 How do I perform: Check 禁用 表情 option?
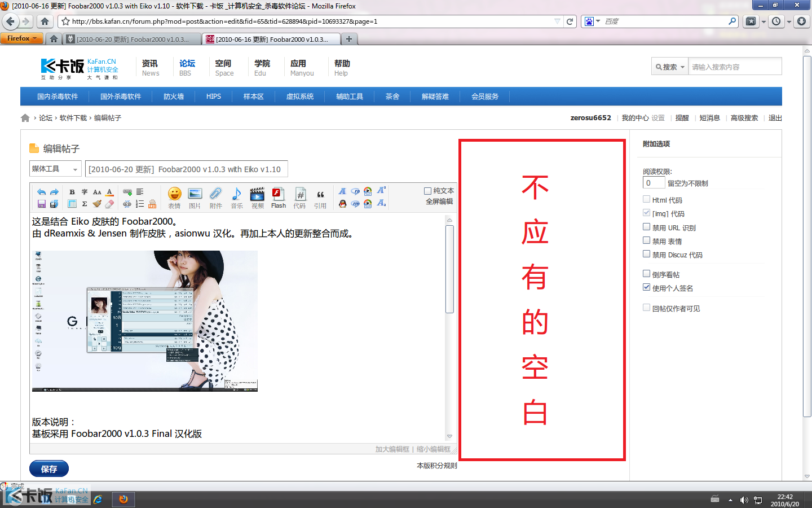(x=646, y=240)
